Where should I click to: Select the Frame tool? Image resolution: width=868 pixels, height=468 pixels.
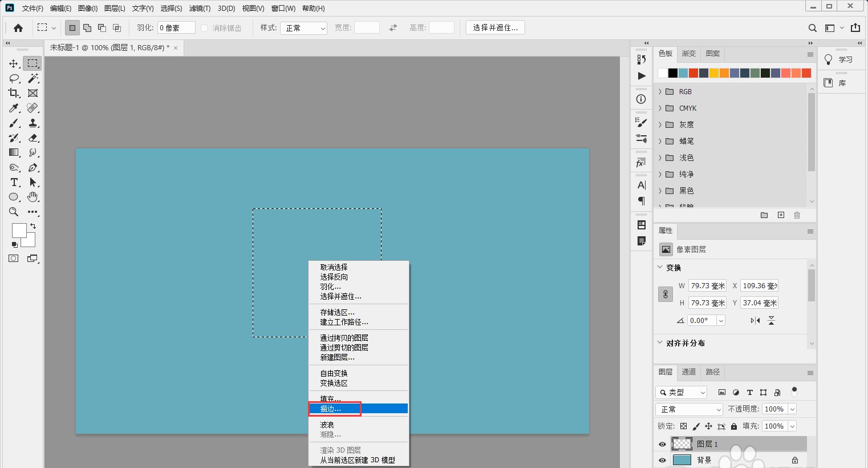click(33, 93)
